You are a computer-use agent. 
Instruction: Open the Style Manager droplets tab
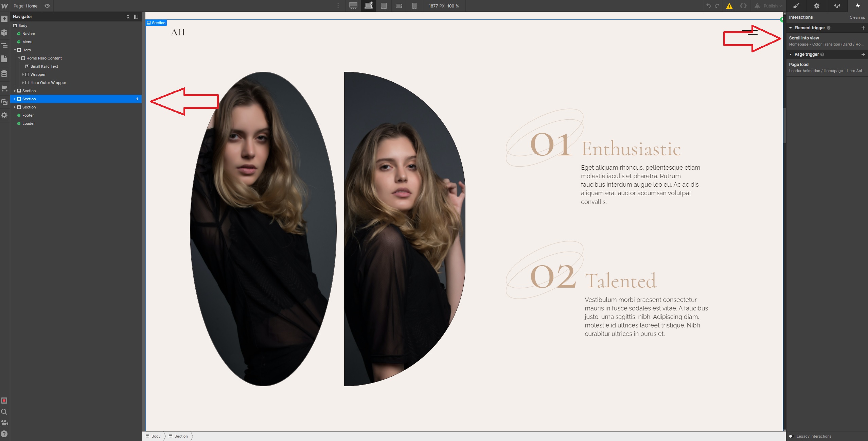tap(837, 6)
